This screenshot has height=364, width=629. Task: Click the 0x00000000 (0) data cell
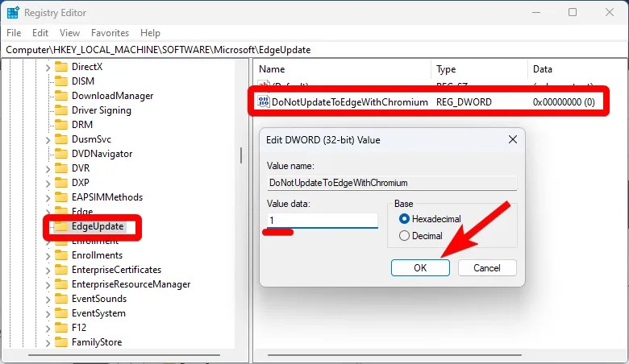pyautogui.click(x=564, y=102)
